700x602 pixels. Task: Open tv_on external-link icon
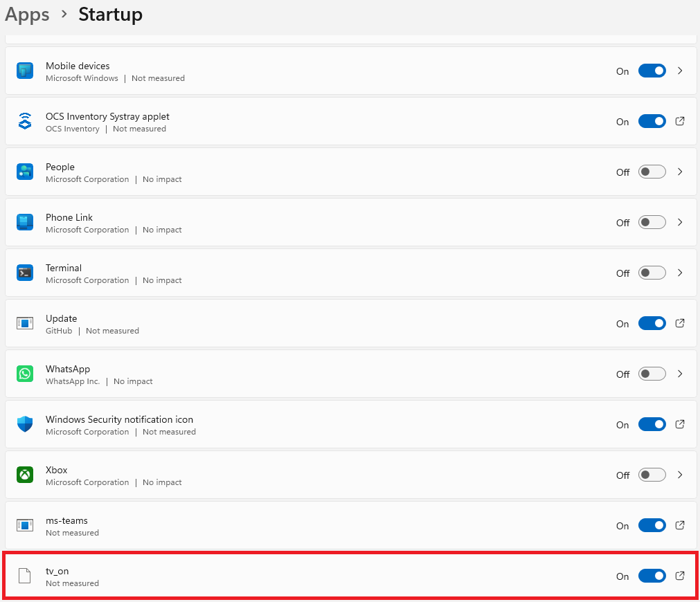[680, 576]
